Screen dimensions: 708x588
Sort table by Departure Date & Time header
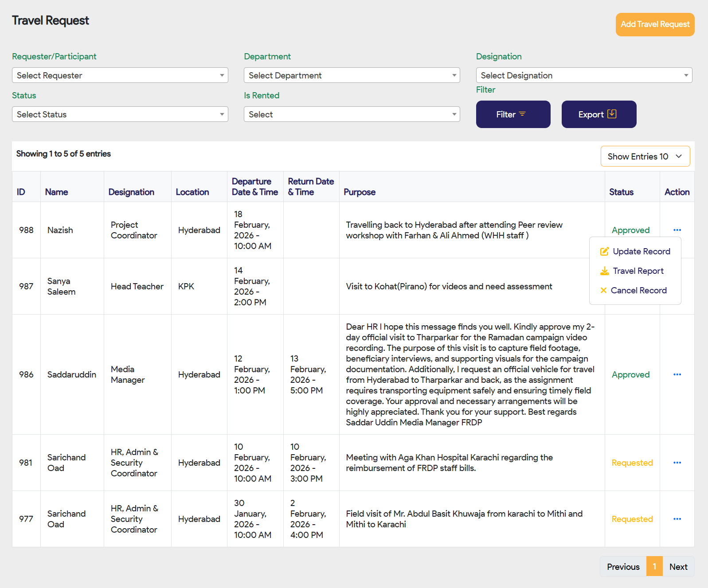click(x=254, y=187)
